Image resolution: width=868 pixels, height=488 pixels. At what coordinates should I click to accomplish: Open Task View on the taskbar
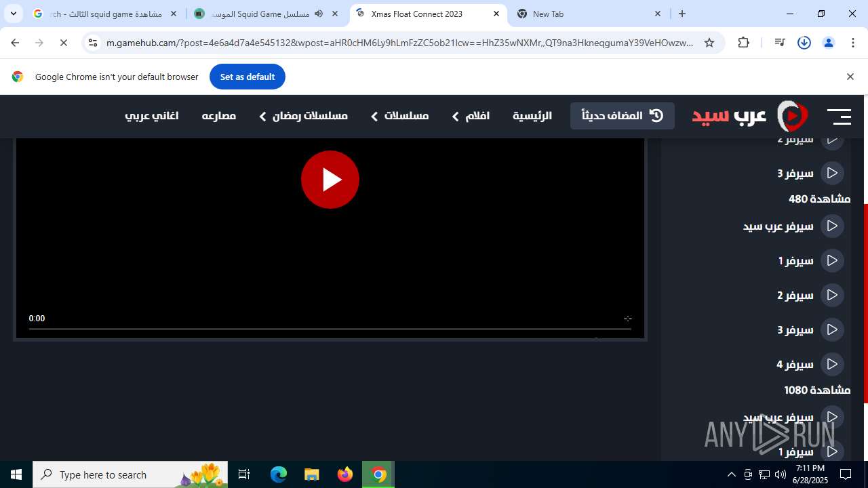click(x=244, y=474)
